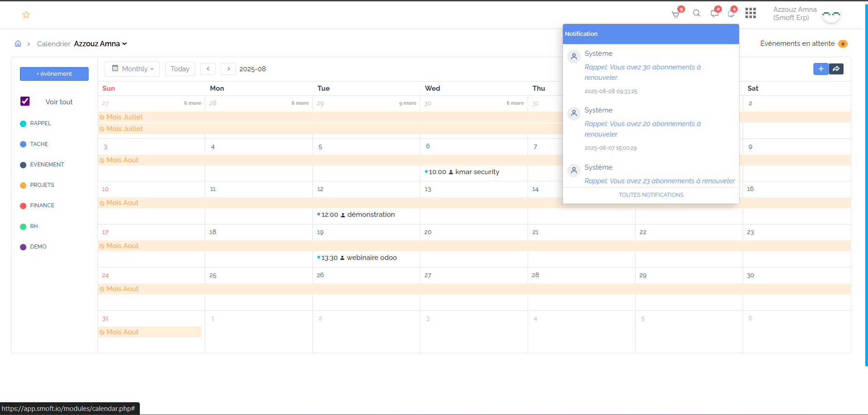Viewport: 868px width, 415px height.
Task: Open Mois Aout event on day 31
Action: (150, 332)
